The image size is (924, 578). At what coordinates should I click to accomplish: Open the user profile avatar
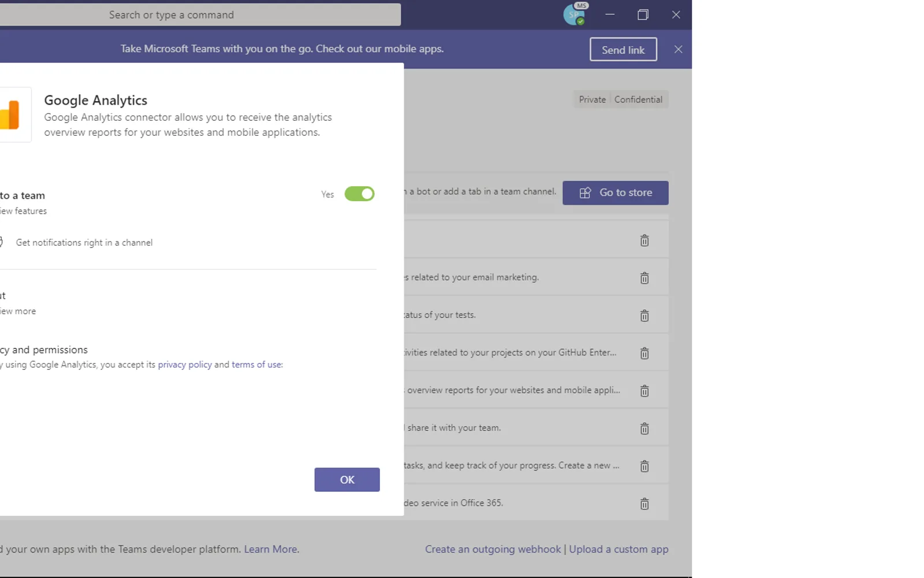coord(574,14)
